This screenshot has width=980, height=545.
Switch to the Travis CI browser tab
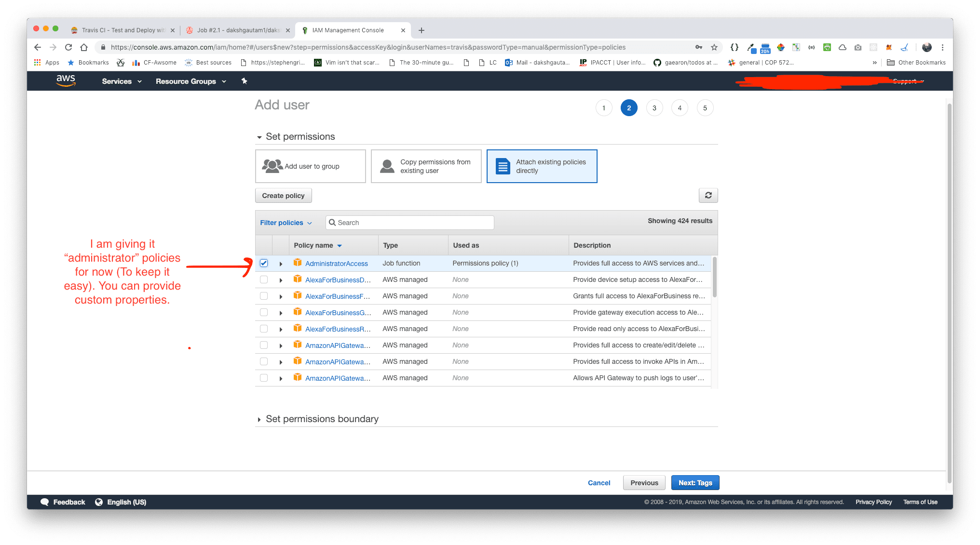123,30
